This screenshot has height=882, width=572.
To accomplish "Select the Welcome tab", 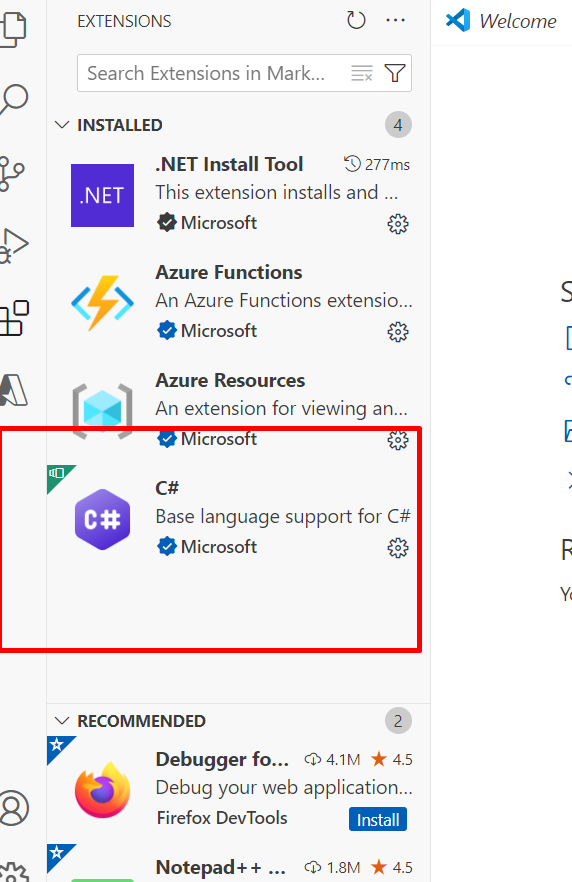I will (x=501, y=21).
